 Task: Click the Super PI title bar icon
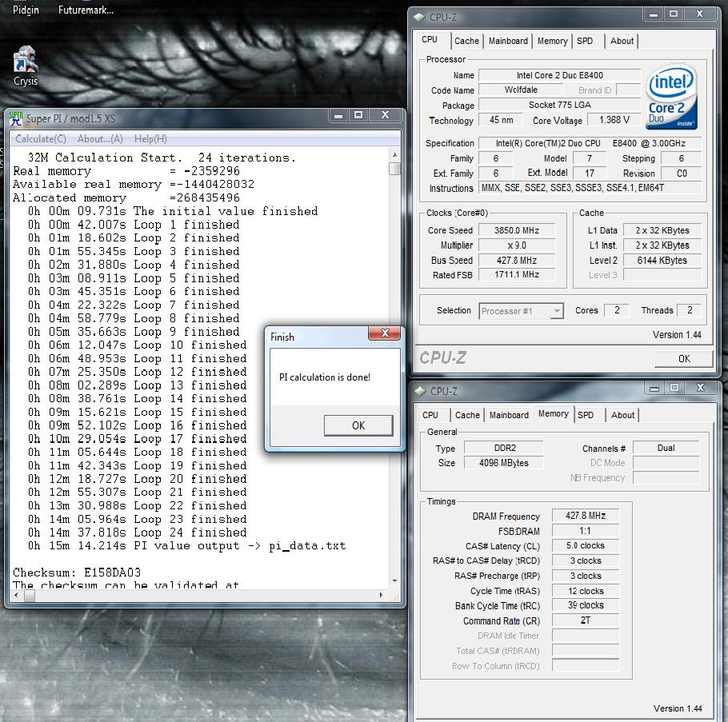click(16, 118)
